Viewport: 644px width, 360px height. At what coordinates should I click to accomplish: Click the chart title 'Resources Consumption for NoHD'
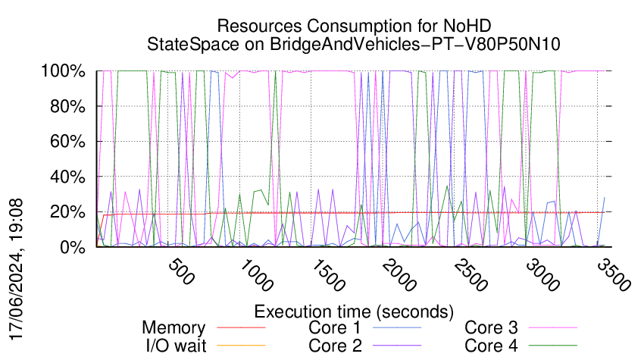354,26
